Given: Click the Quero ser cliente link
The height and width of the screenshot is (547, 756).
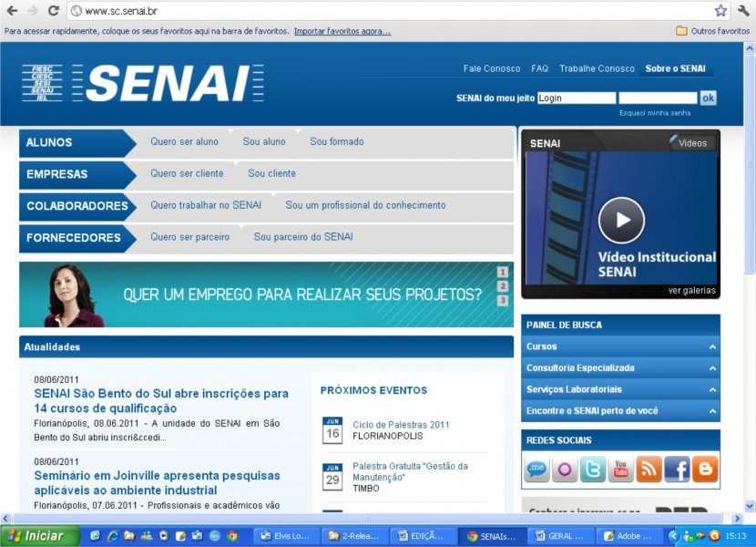Looking at the screenshot, I should (187, 173).
